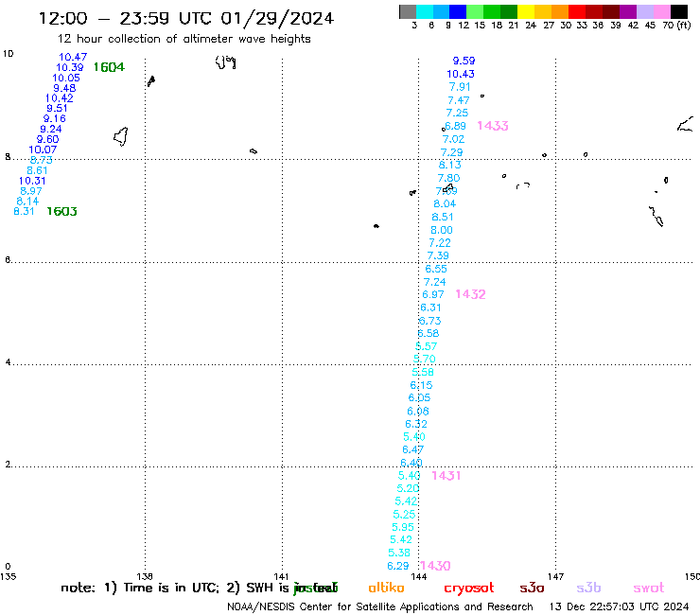The image size is (700, 615).
Task: Click the NOAA/NESDIS Center credit text
Action: click(380, 606)
